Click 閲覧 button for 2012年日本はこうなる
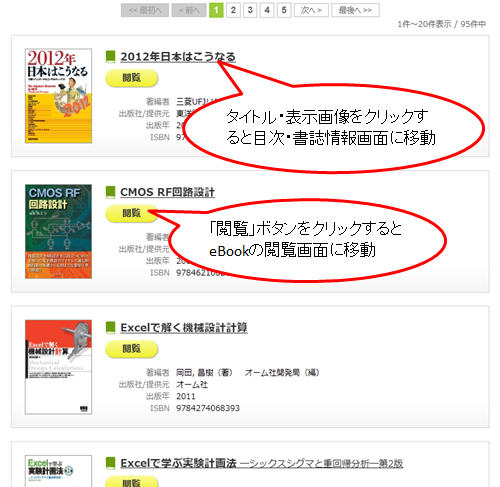Viewport: 500px width, 487px height. coord(131,78)
